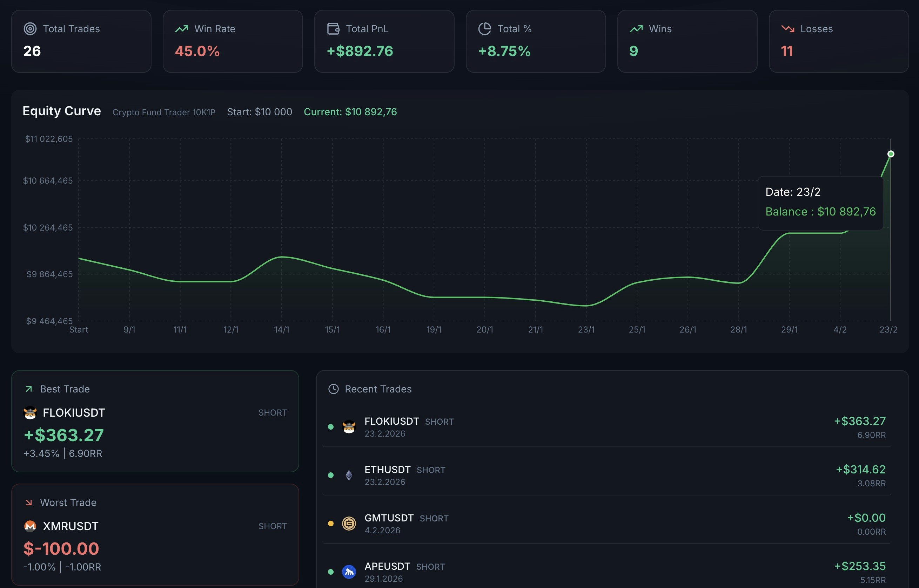Click the Total PnL wallet icon

[x=333, y=29]
